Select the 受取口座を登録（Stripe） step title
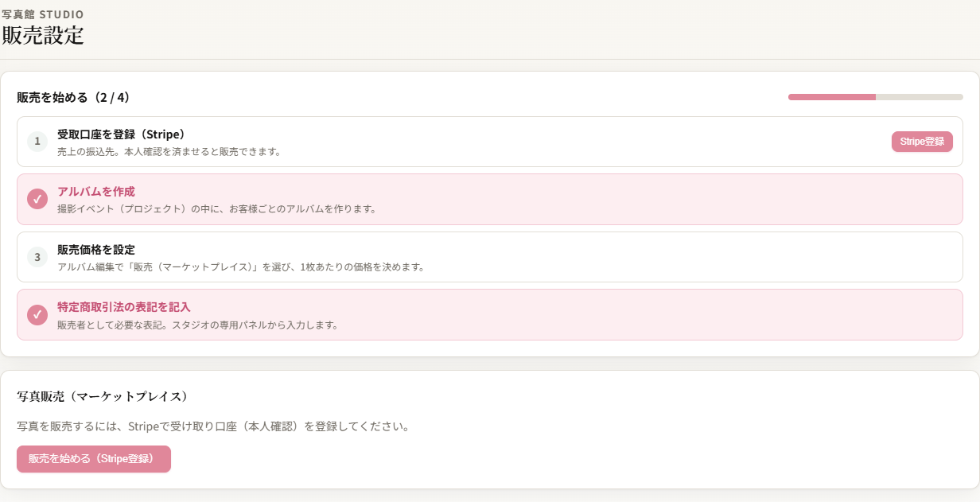This screenshot has height=502, width=980. pos(122,134)
